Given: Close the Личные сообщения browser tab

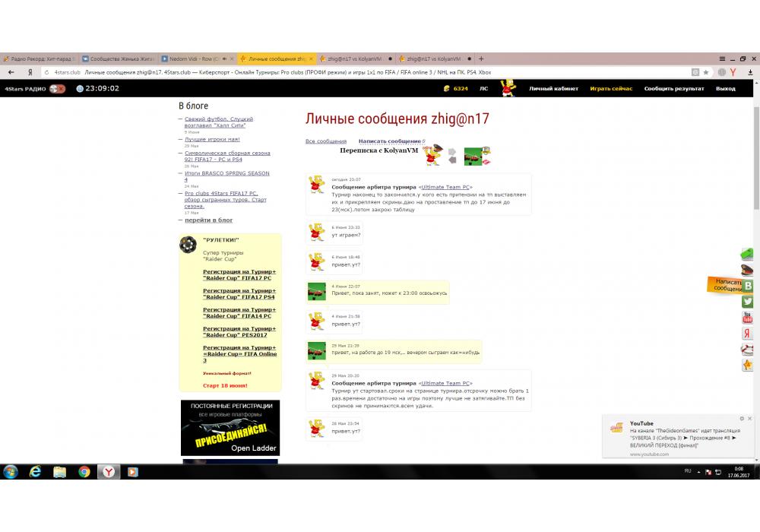Looking at the screenshot, I should click(x=311, y=59).
